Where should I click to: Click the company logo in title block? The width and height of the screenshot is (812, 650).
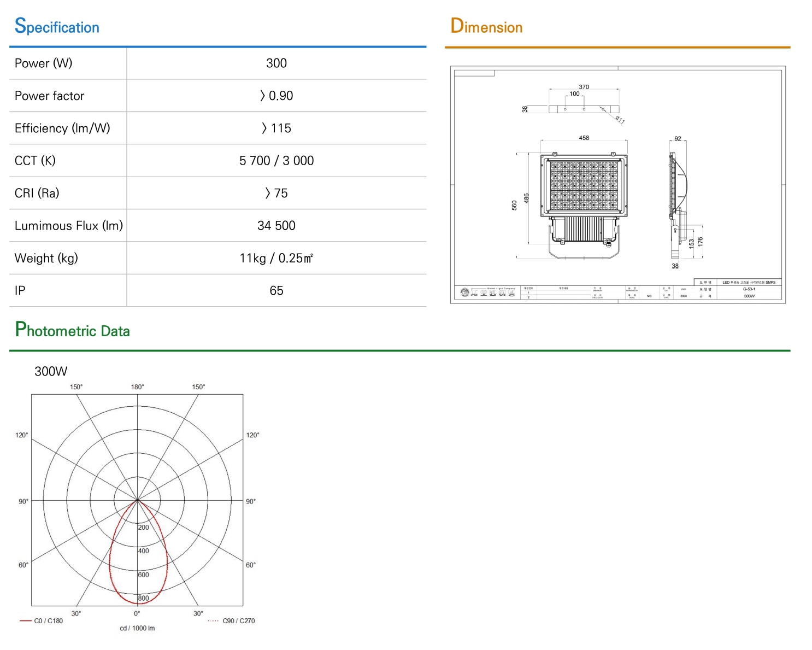(488, 292)
